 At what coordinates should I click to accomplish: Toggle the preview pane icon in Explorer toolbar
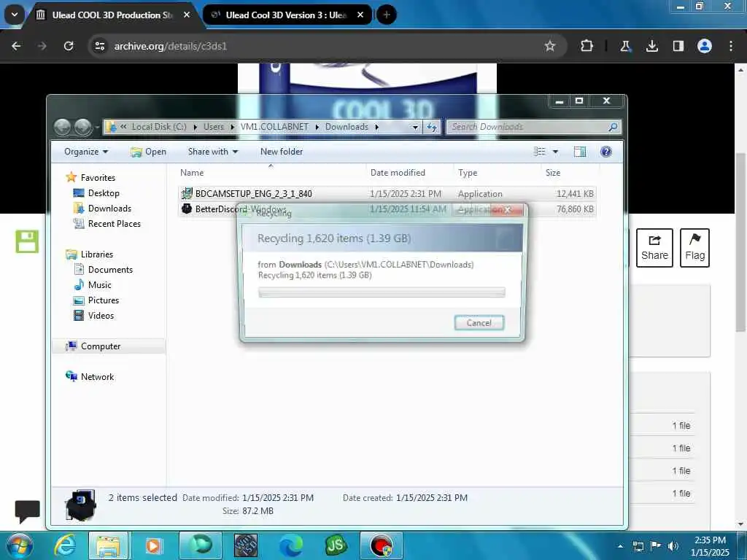[580, 152]
